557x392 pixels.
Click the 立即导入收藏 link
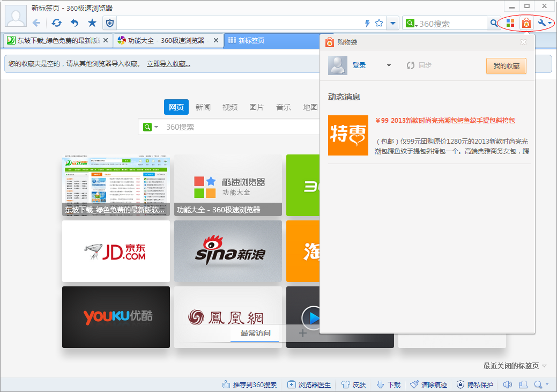168,64
